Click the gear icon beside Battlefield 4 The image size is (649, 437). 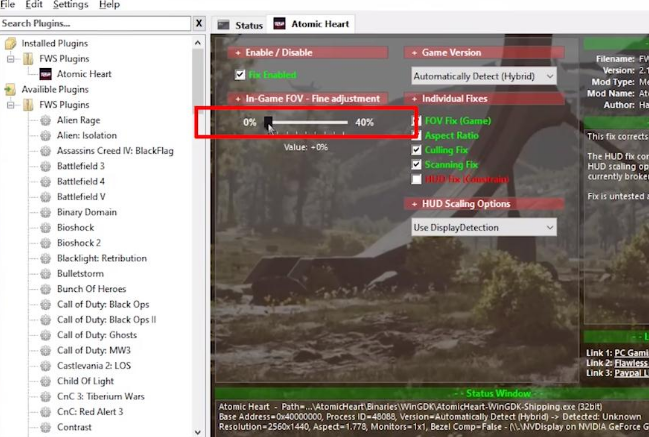pos(46,182)
